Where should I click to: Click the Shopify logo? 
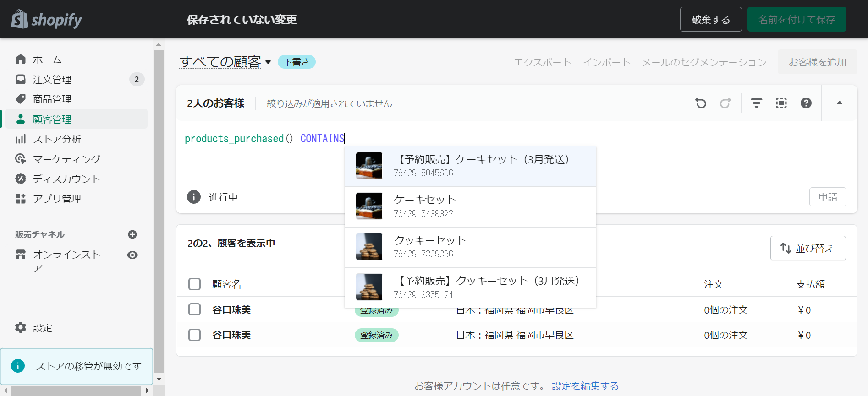(x=47, y=20)
